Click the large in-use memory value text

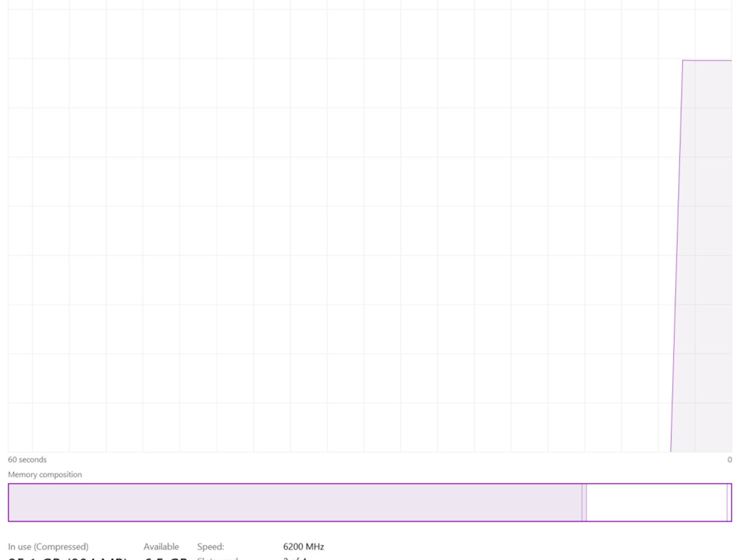pyautogui.click(x=67, y=558)
